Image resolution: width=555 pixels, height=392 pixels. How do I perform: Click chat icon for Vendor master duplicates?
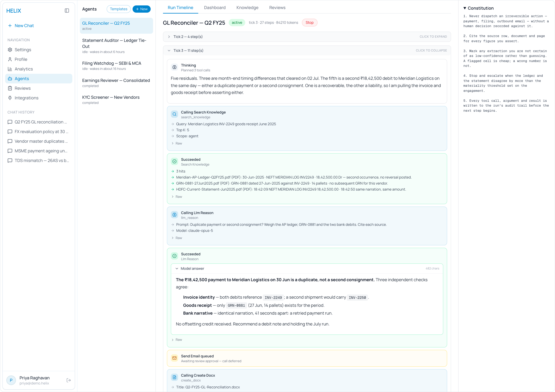pos(10,141)
